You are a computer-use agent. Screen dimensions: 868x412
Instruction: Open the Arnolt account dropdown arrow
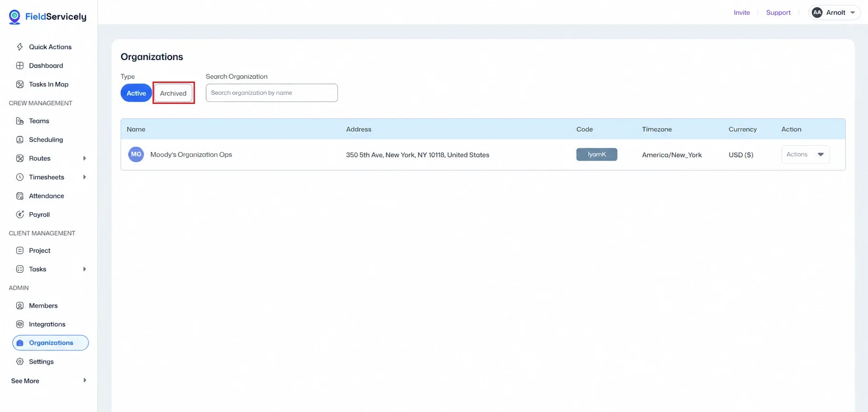(x=852, y=12)
